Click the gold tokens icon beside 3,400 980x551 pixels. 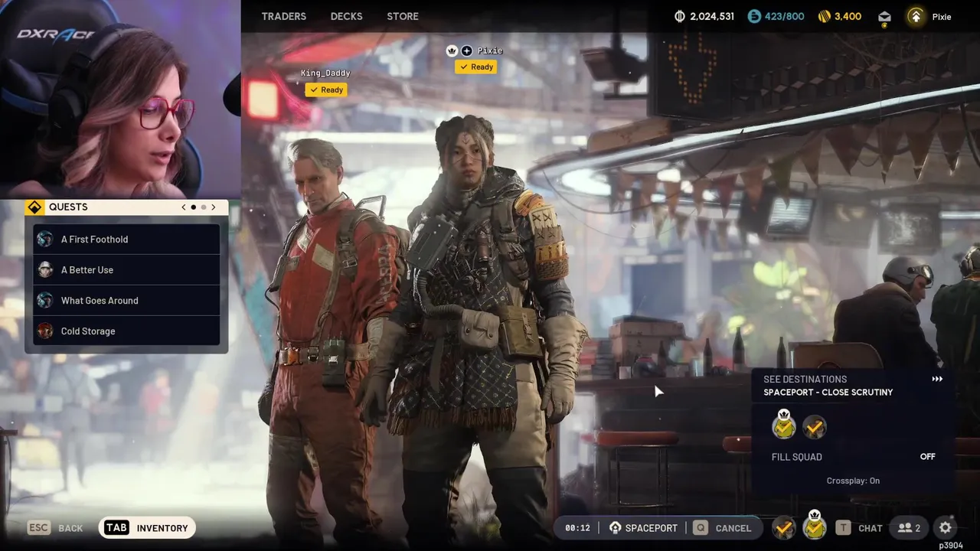pos(825,16)
